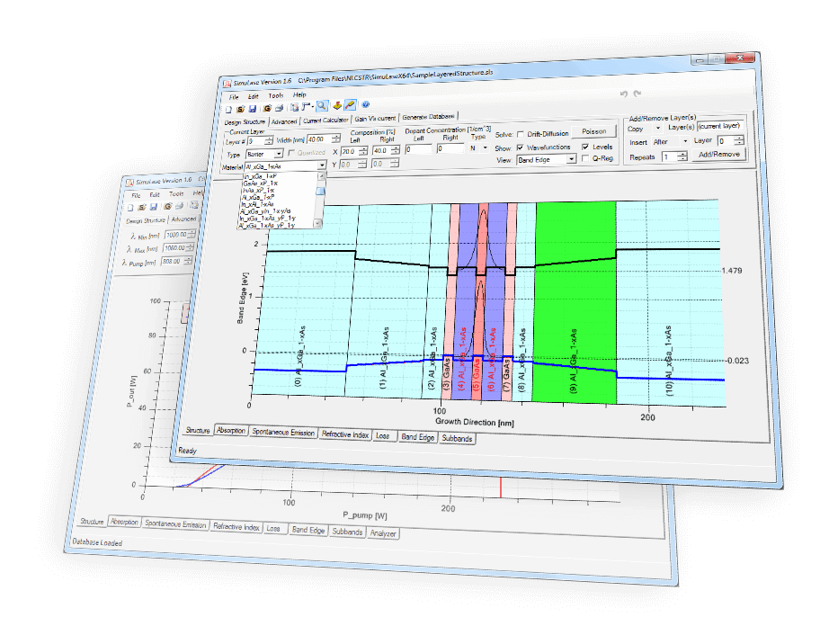Open the Tools menu in the back window

click(x=176, y=194)
